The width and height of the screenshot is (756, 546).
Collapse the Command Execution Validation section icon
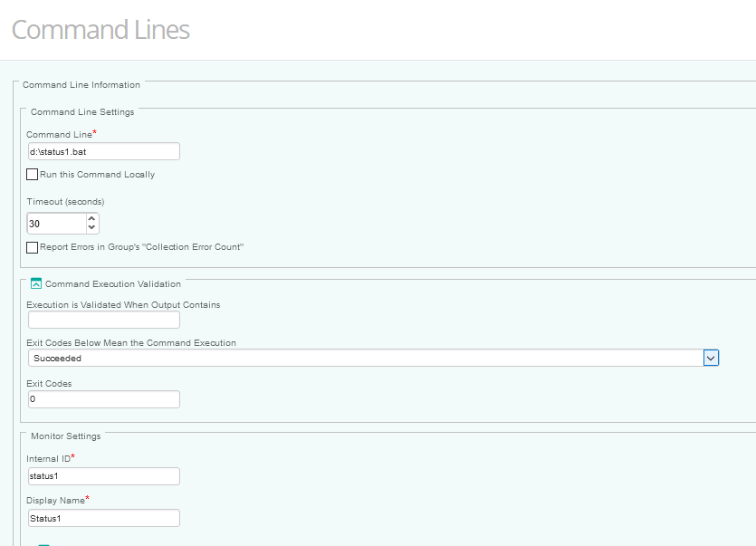coord(36,283)
